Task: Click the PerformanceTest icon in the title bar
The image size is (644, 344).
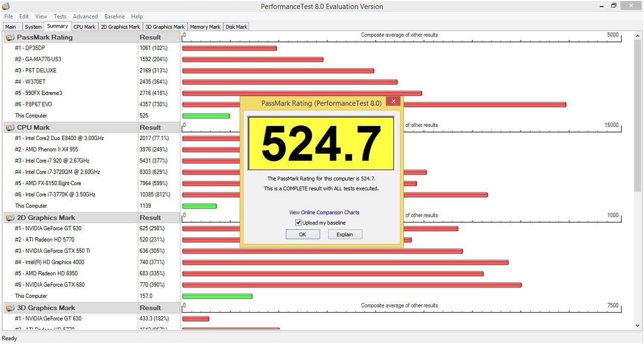Action: tap(5, 6)
